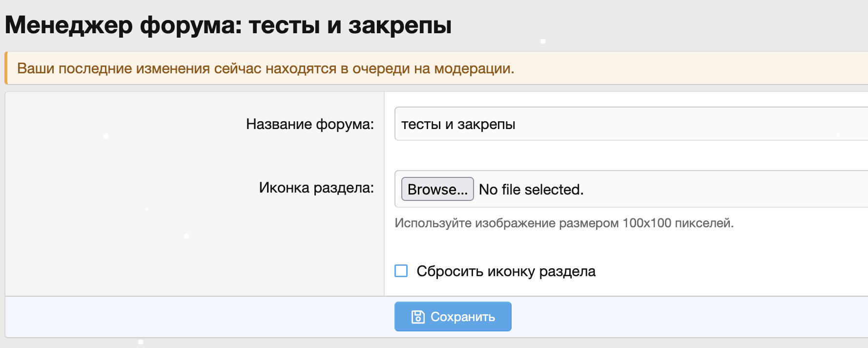Viewport: 868px width, 348px height.
Task: Click the 'Менеджер форума' page heading
Action: (x=123, y=25)
